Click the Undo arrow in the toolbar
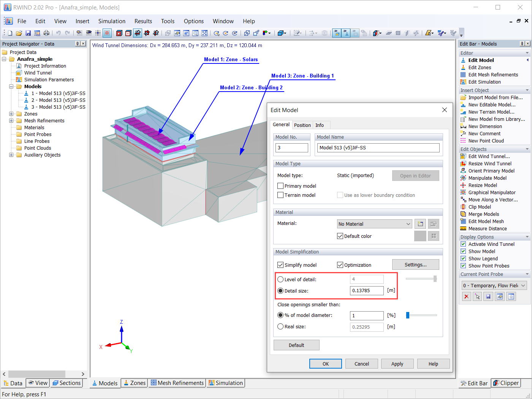The width and height of the screenshot is (532, 399). pyautogui.click(x=58, y=33)
